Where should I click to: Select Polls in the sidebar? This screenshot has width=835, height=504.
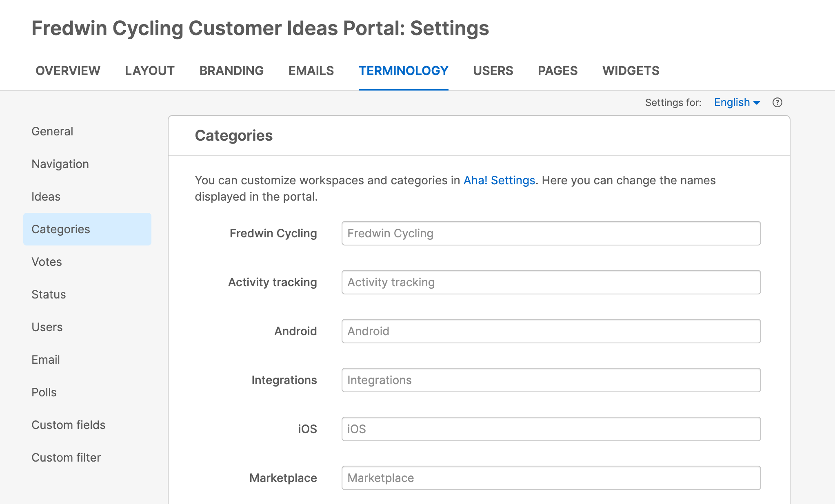click(x=44, y=392)
